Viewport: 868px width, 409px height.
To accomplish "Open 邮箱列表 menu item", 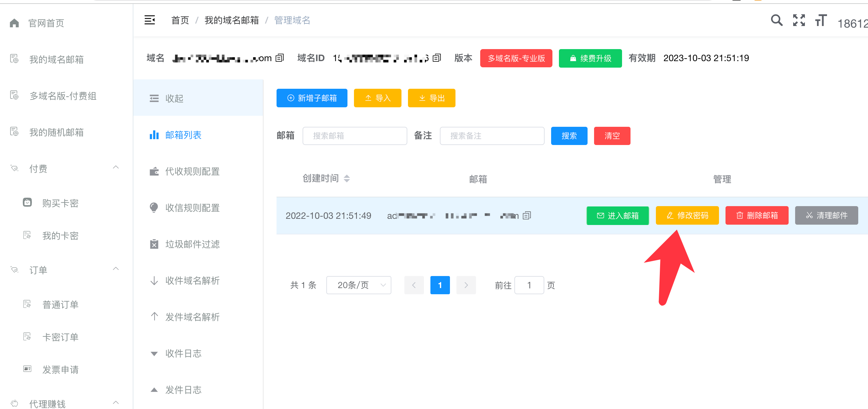I will (198, 135).
